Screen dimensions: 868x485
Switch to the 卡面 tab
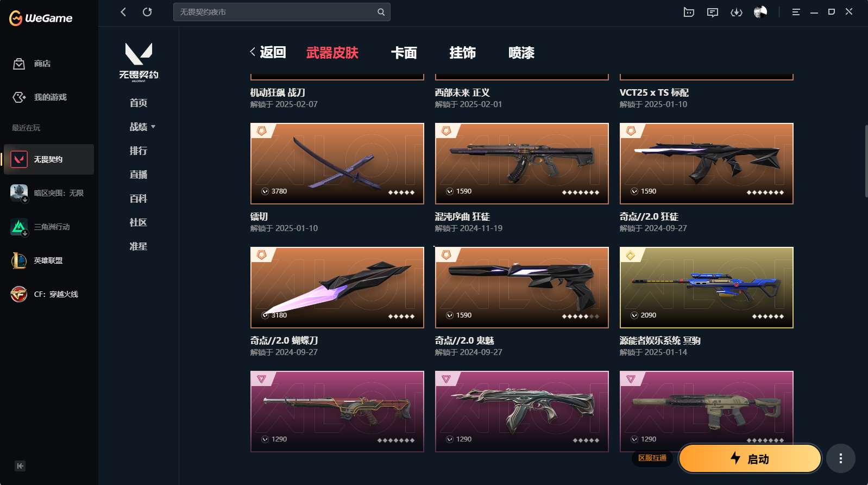pos(404,53)
